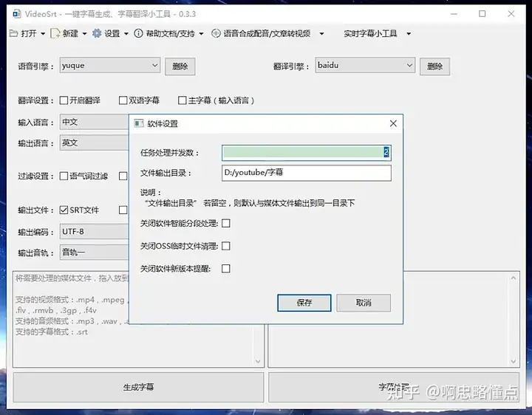This screenshot has width=532, height=415.
Task: Expand arrow next to 语音合成配音/文章转视频
Action: click(x=321, y=33)
